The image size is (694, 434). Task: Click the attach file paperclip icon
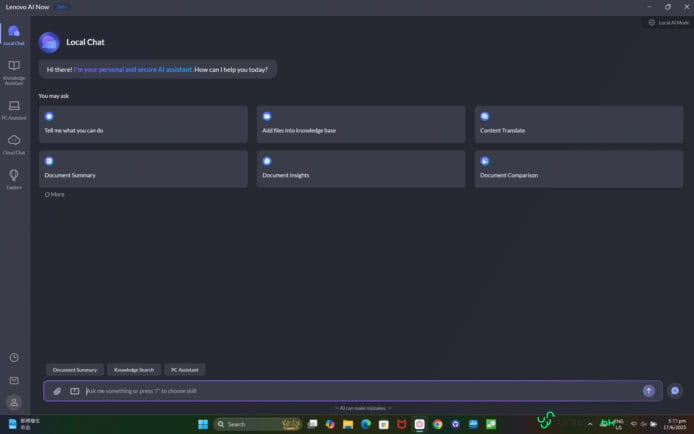coord(57,391)
